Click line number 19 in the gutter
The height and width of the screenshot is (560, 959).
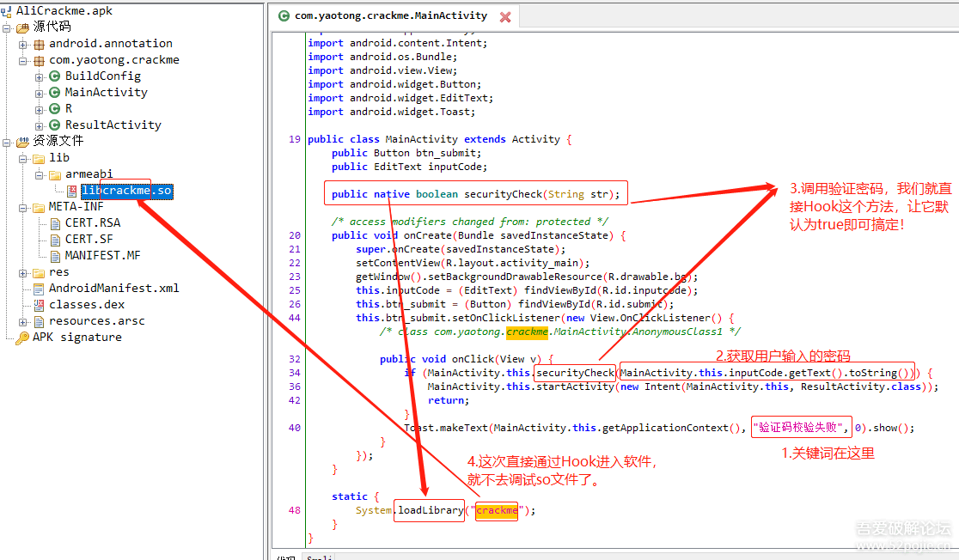294,139
